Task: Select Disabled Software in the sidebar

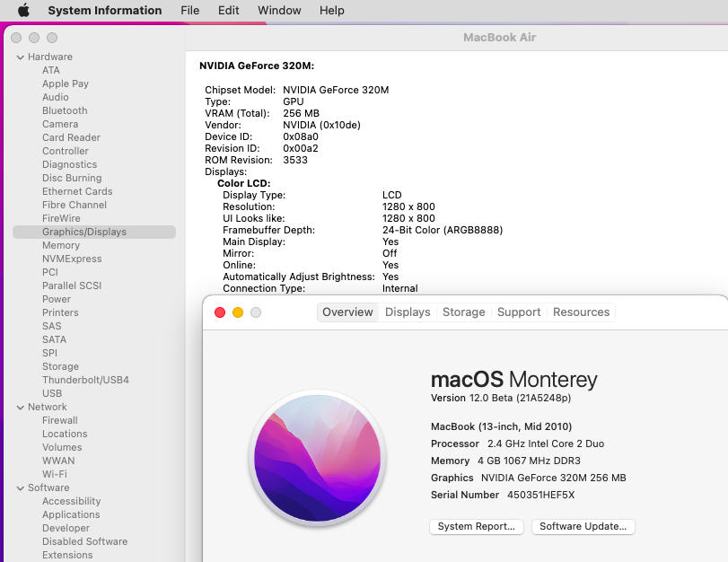Action: point(84,541)
